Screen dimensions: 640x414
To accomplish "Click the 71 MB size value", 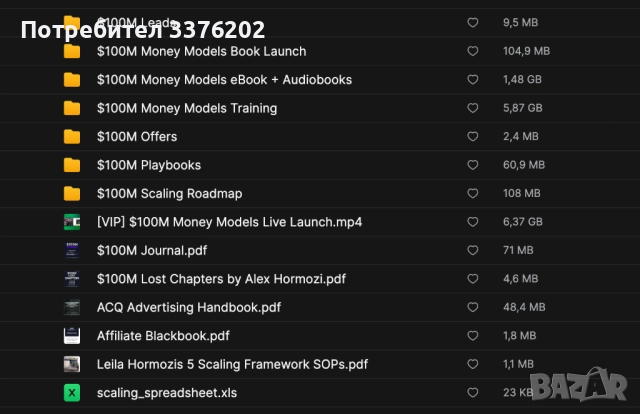I will [518, 250].
